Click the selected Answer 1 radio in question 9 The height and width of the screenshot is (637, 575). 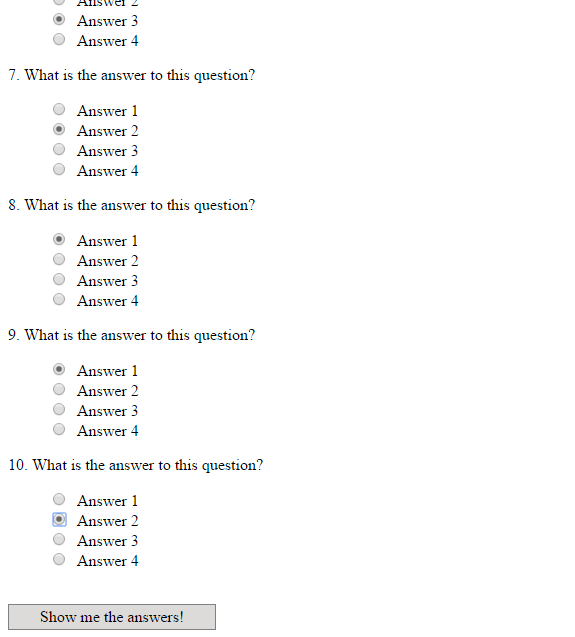[x=59, y=369]
